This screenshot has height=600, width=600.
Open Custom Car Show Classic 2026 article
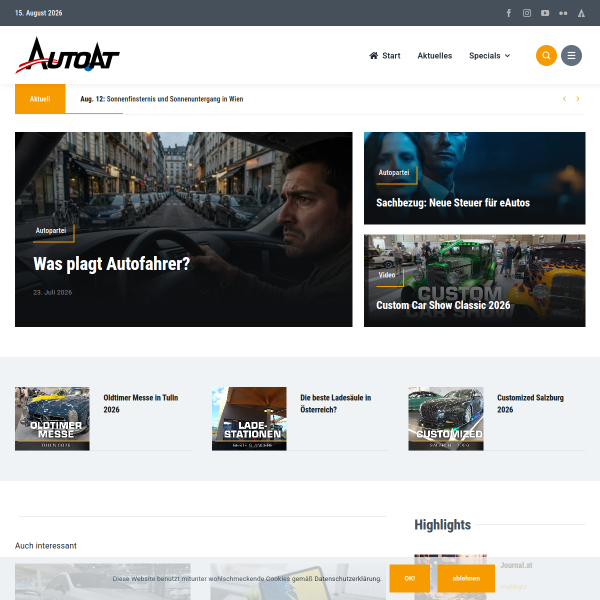pyautogui.click(x=443, y=305)
